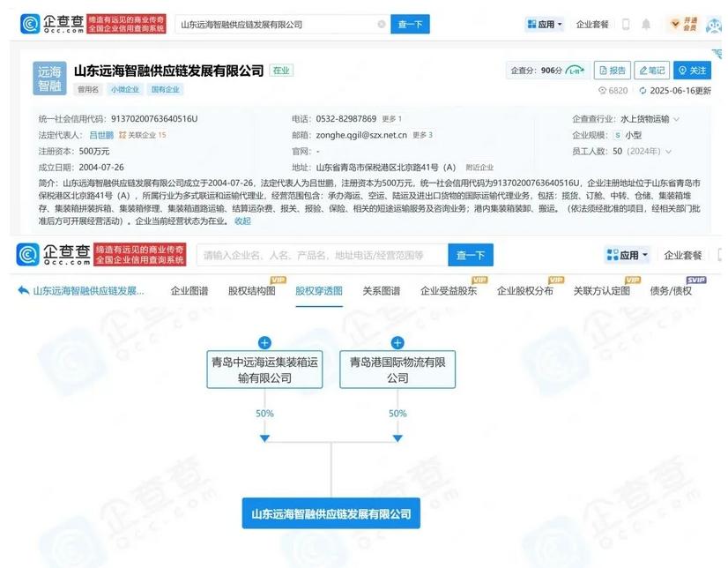
Task: Follow the company with the 关注 button
Action: (692, 71)
